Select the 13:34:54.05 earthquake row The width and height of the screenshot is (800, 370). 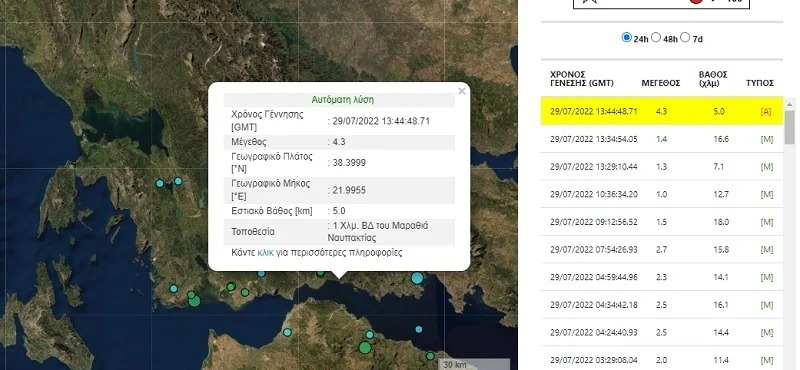pos(662,139)
